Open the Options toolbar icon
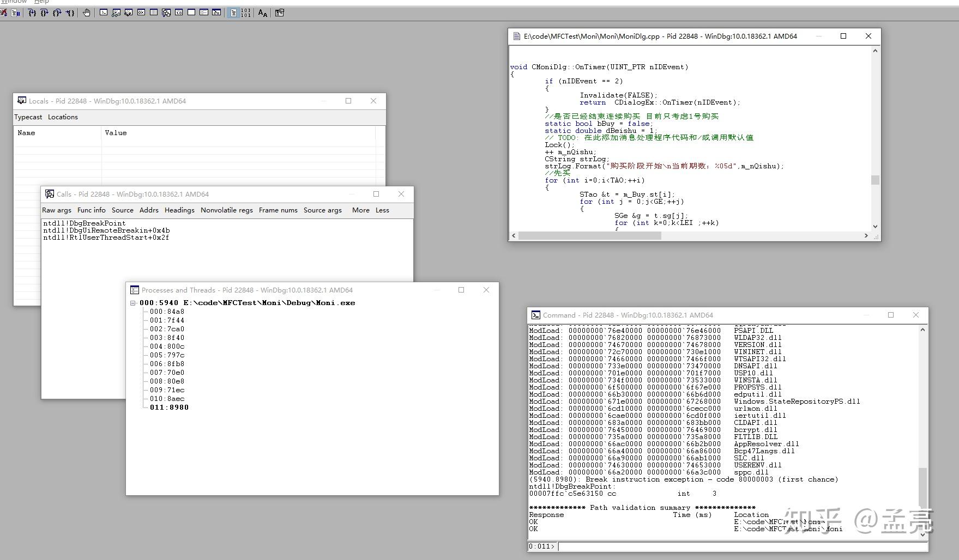 pos(280,13)
